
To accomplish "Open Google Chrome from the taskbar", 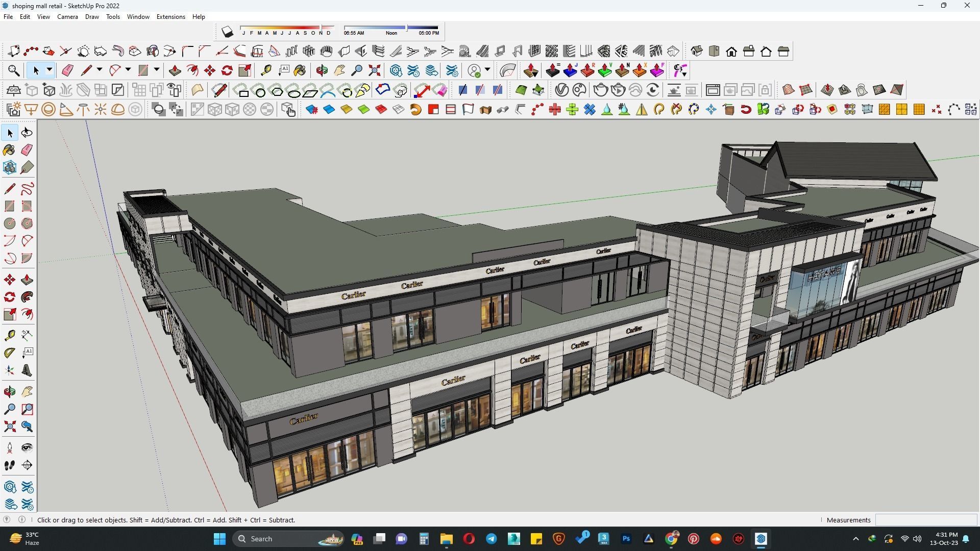I will pyautogui.click(x=671, y=539).
